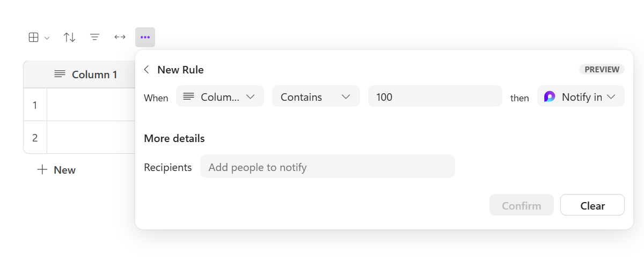Expand the view switcher chevron
This screenshot has width=644, height=268.
click(47, 38)
